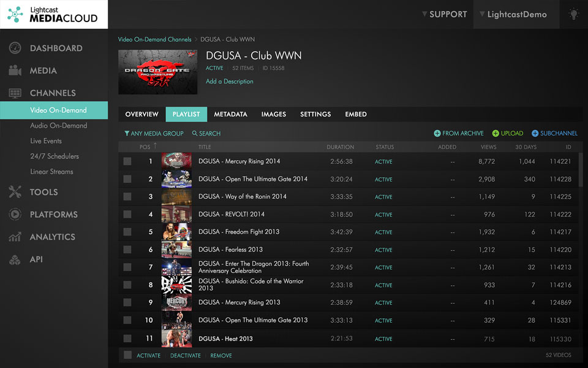Select the Playlist tab
Image resolution: width=588 pixels, height=368 pixels.
click(186, 114)
